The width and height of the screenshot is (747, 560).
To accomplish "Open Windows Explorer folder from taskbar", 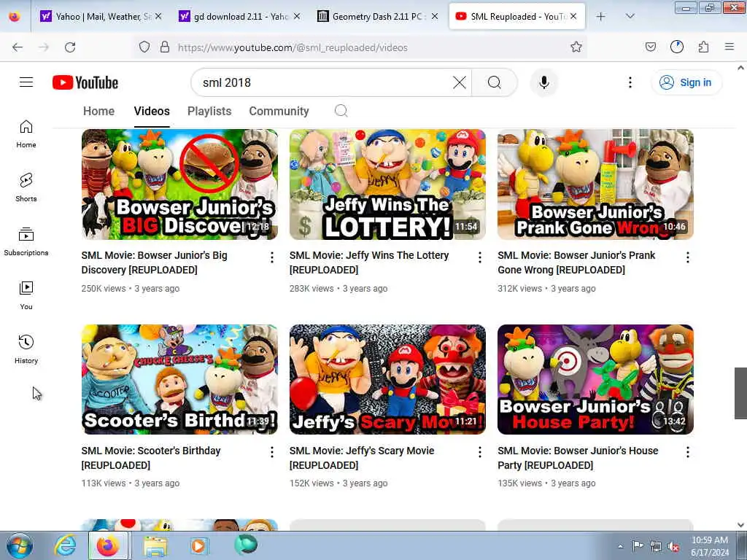I will (x=155, y=545).
